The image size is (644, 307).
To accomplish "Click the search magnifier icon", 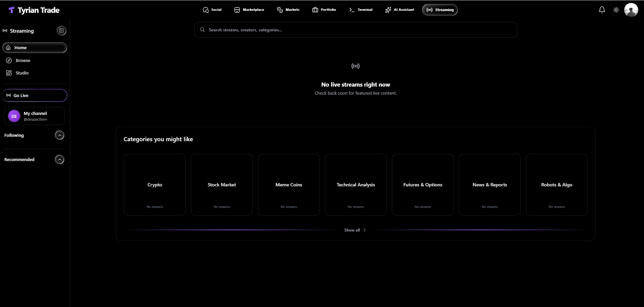I will (x=202, y=30).
